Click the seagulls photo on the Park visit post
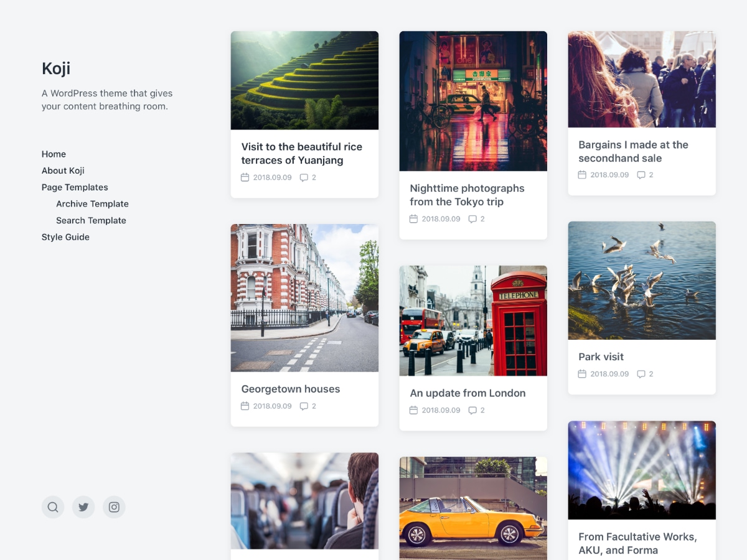 pyautogui.click(x=641, y=280)
